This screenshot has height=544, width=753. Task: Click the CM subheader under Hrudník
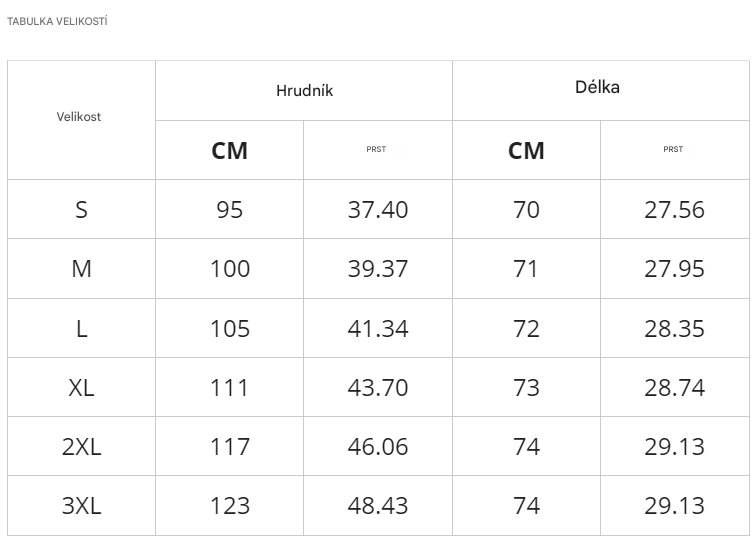tap(229, 151)
